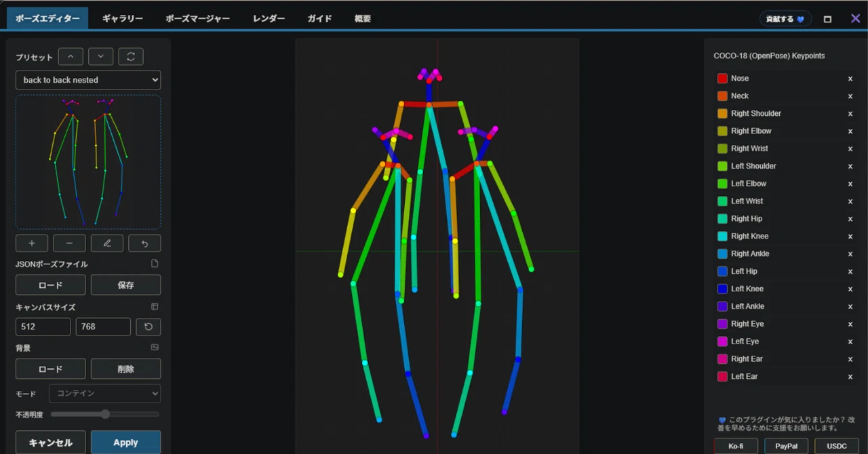Screen dimensions: 868x454
Task: Remove the Left Wrist keypoint with its x
Action: point(850,201)
